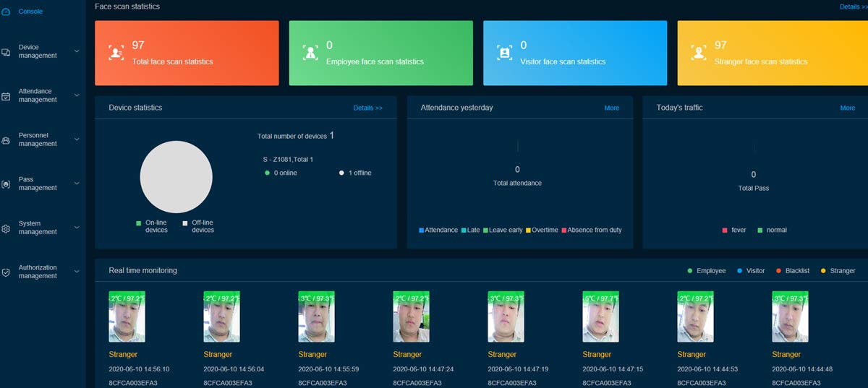Toggle the fever legend item
This screenshot has height=388, width=868.
coord(734,230)
